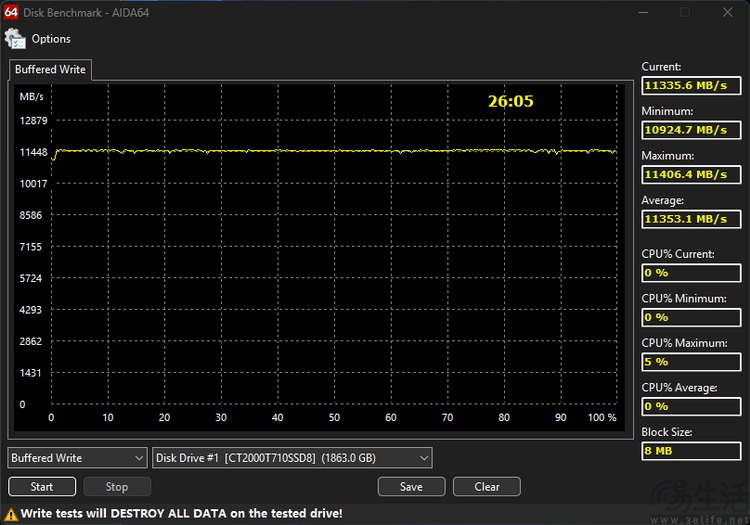
Task: Click the Block Size 8 MB field
Action: (691, 451)
